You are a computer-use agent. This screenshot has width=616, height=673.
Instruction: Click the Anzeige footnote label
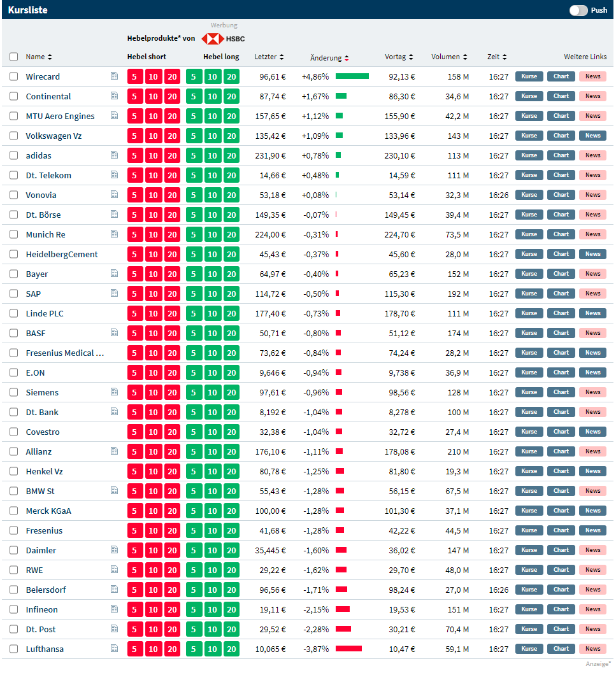coord(598,664)
